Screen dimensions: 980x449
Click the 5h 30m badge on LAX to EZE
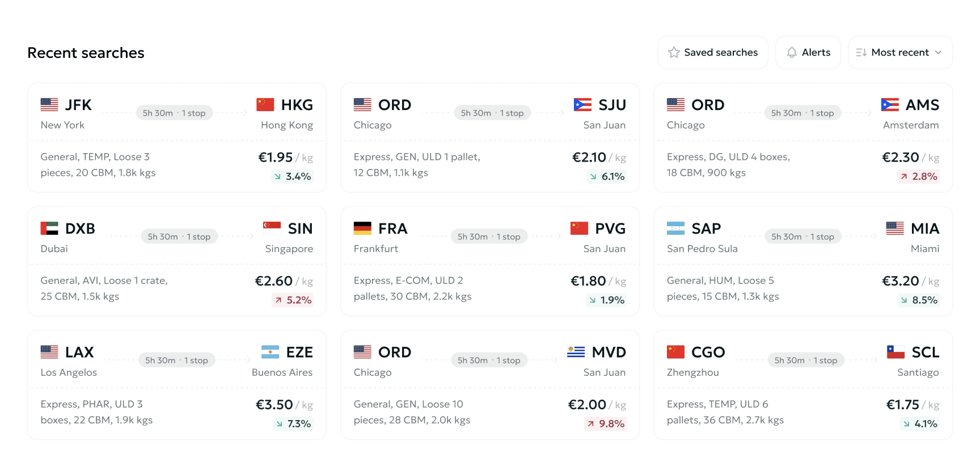[176, 360]
